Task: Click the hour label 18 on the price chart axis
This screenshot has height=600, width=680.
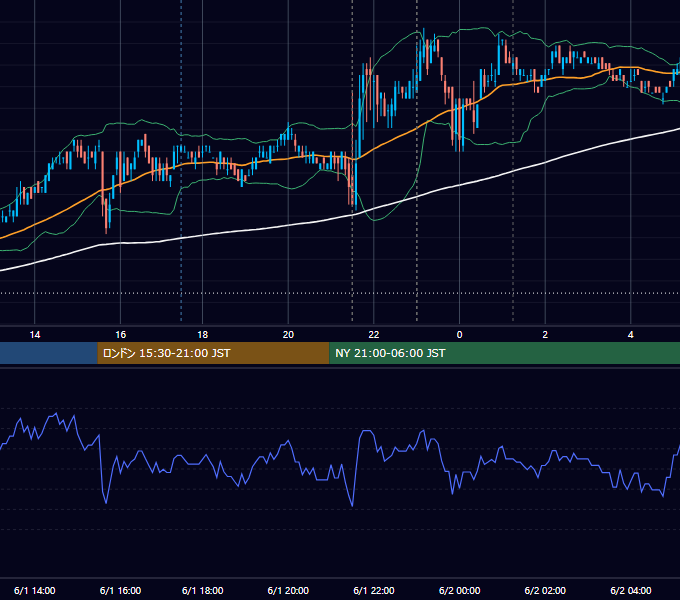Action: 203,334
